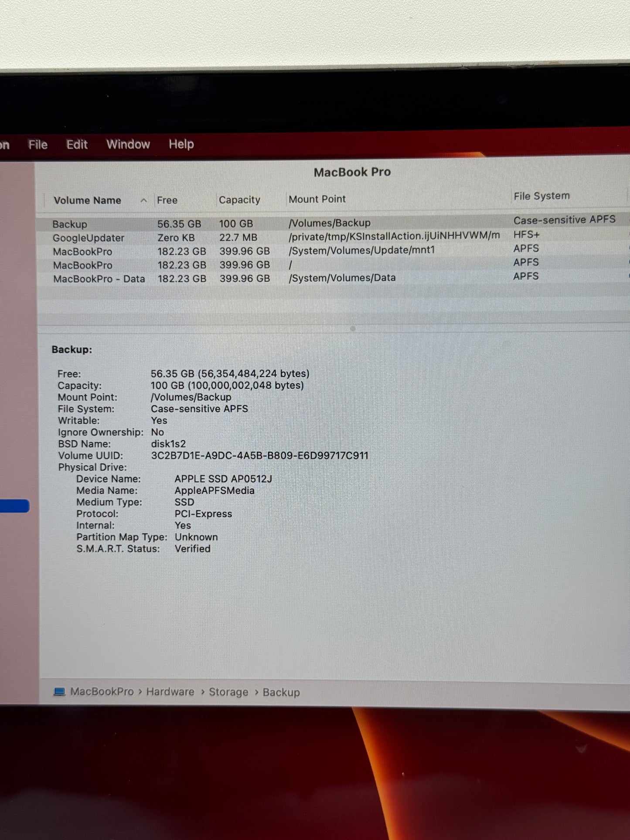Image resolution: width=630 pixels, height=840 pixels.
Task: Sort by Capacity column header
Action: coord(239,200)
